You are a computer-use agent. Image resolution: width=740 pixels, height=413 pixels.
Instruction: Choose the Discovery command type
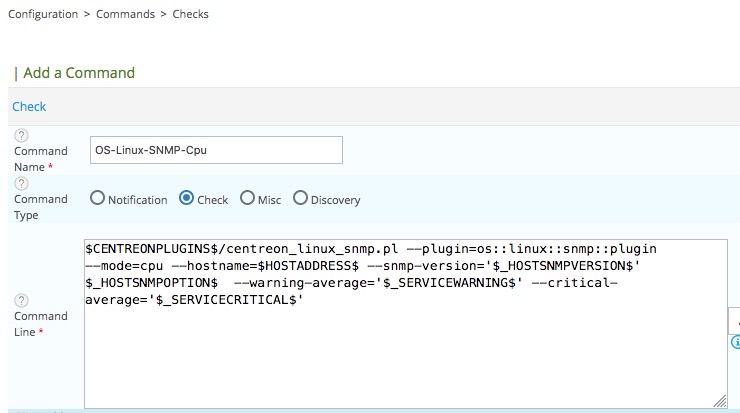tap(300, 198)
